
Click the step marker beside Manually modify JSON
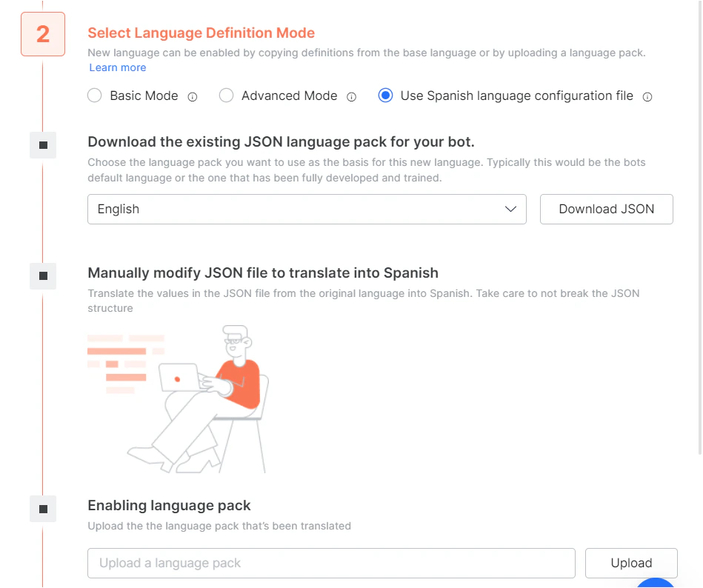[x=42, y=276]
